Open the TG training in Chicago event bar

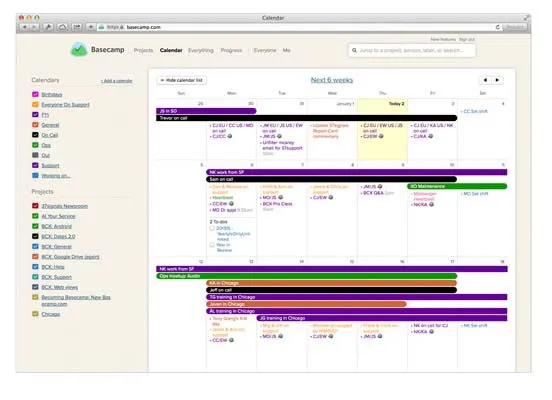[357, 297]
